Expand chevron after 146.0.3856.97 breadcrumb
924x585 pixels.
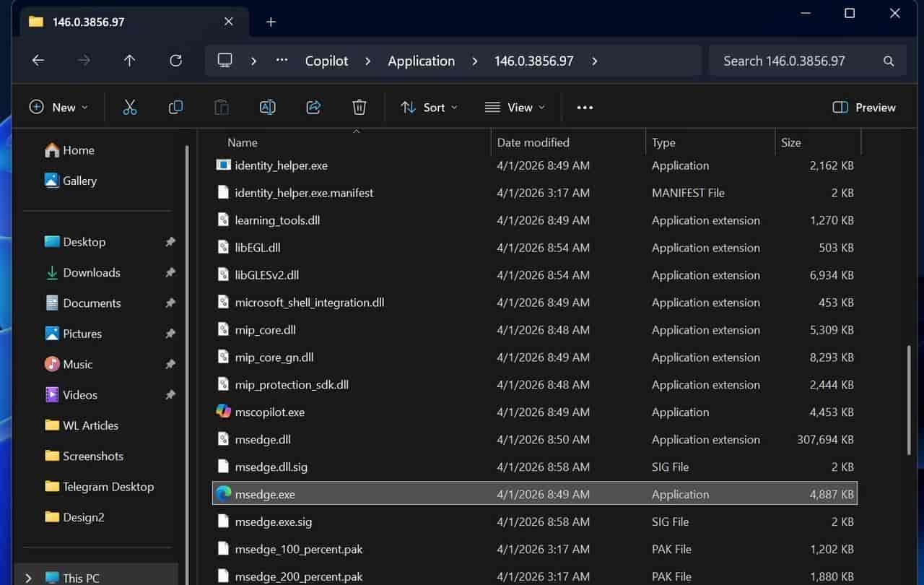point(594,61)
